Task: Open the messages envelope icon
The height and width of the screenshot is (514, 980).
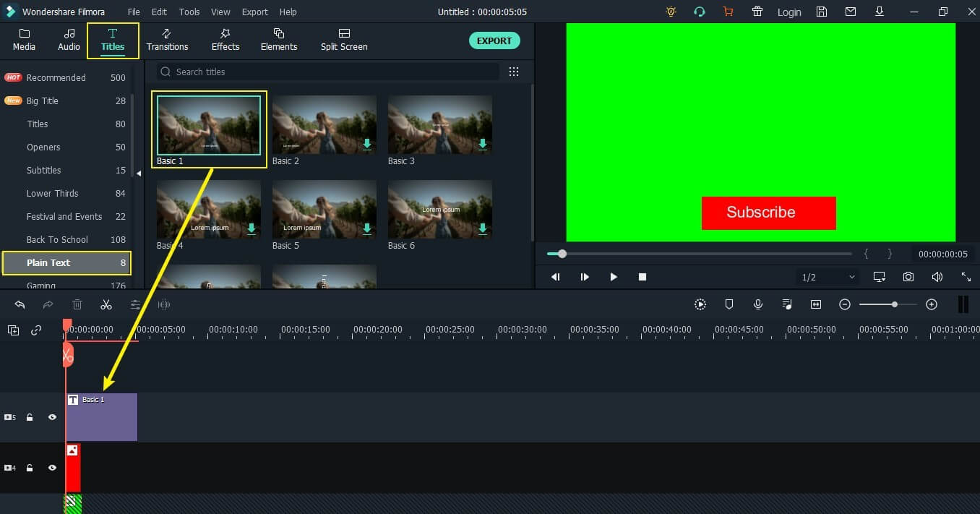Action: (851, 12)
